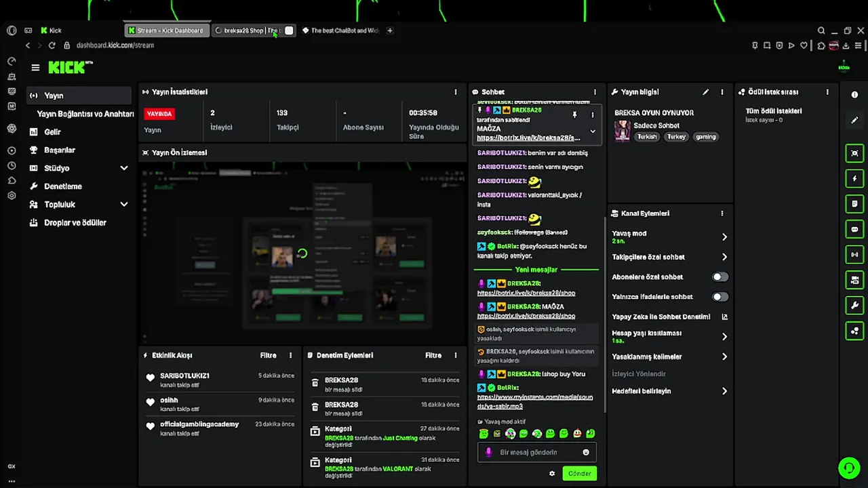The height and width of the screenshot is (488, 868).
Task: Open Hedefleri belirleyin settings
Action: (669, 391)
